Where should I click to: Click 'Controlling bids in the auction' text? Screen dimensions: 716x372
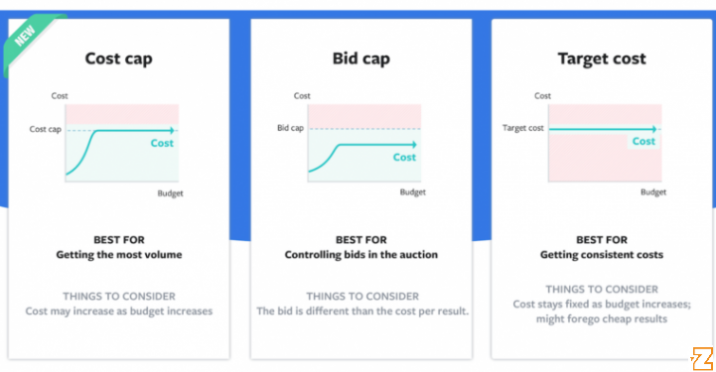361,255
